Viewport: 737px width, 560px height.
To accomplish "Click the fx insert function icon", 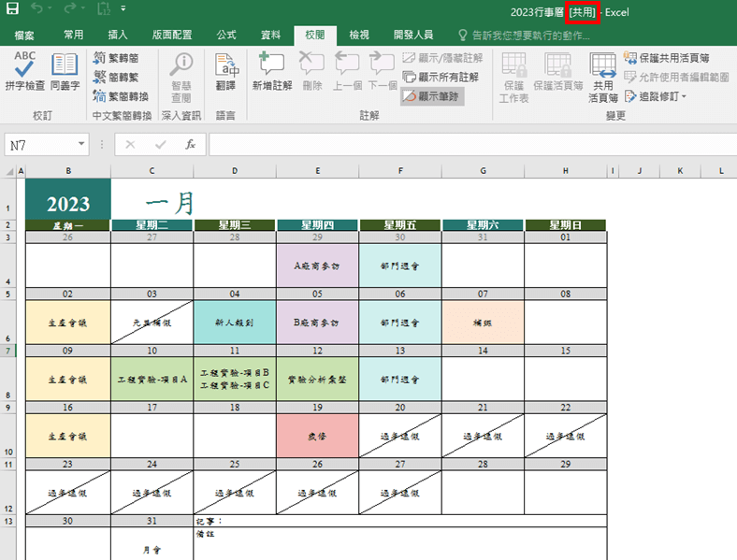I will 190,145.
